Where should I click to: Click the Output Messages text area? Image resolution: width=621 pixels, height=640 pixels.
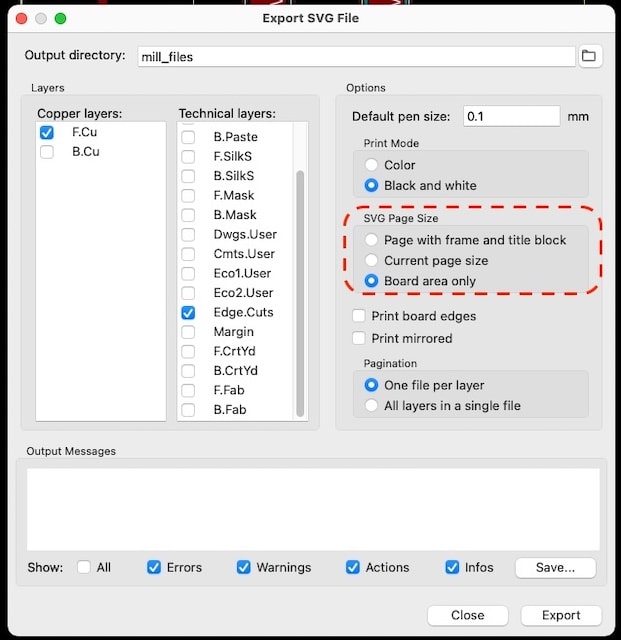(313, 509)
